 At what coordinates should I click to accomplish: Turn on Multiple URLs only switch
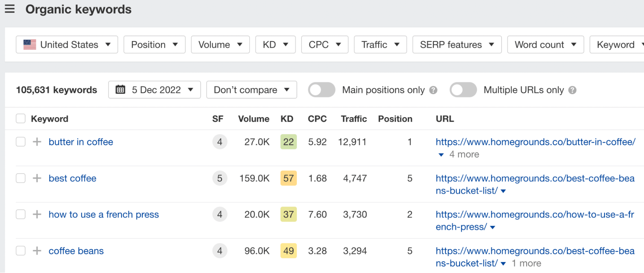463,90
